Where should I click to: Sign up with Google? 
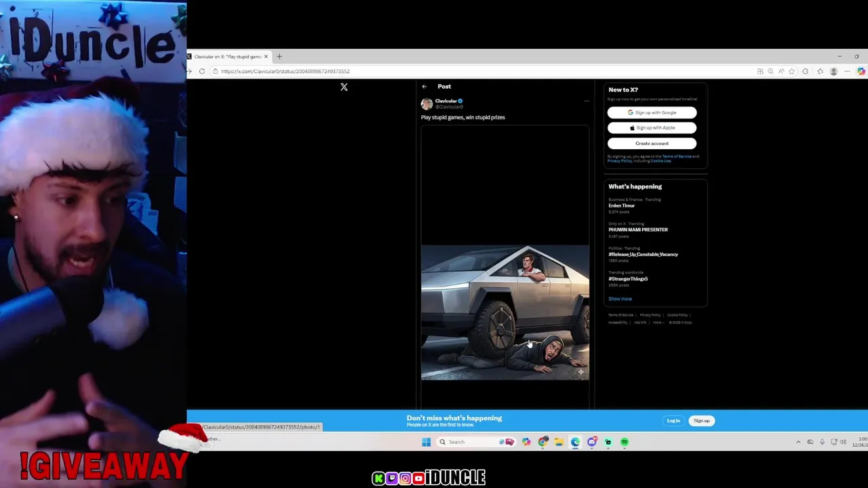point(652,113)
